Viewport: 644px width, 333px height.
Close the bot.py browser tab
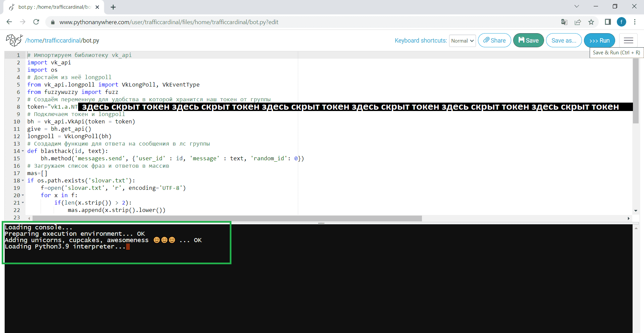[x=97, y=7]
